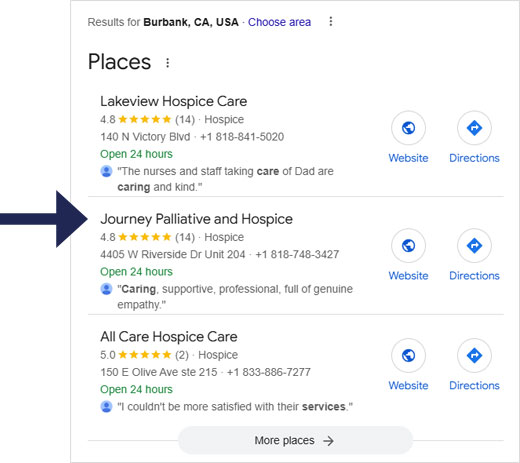The width and height of the screenshot is (520, 463).
Task: Click the Website label in the Journey Palliative row
Action: pyautogui.click(x=408, y=276)
